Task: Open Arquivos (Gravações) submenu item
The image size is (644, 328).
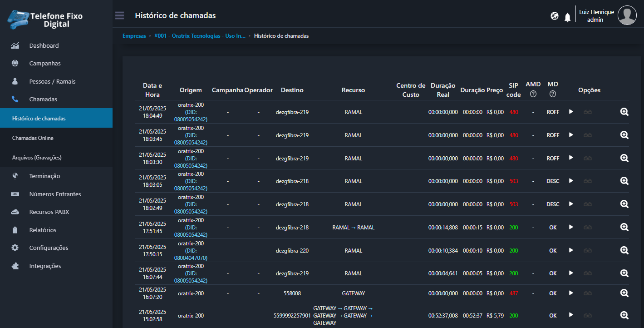Action: (36, 157)
